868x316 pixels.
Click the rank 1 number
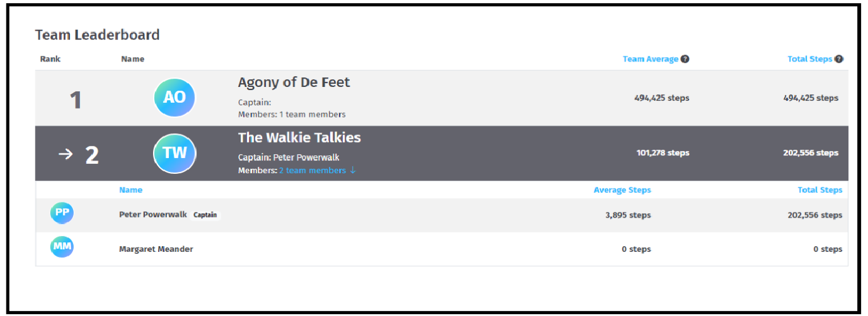pos(76,100)
